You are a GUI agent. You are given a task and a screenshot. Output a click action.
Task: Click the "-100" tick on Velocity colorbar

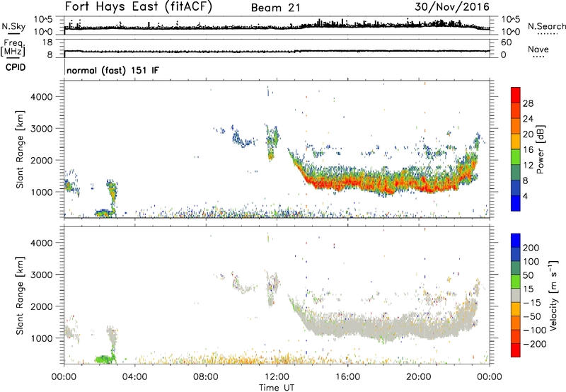pos(535,330)
